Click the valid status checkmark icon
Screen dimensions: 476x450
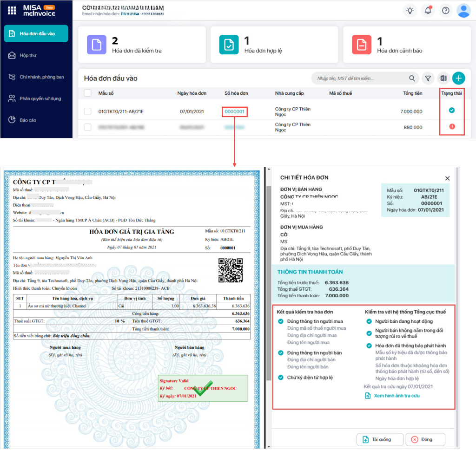(x=452, y=111)
